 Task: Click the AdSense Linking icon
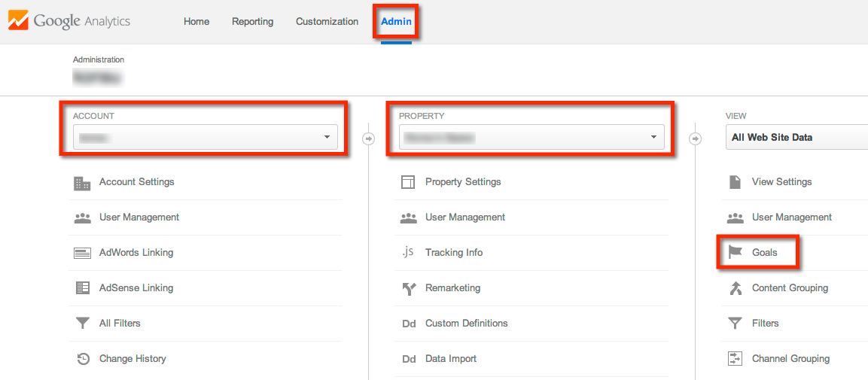pos(82,288)
